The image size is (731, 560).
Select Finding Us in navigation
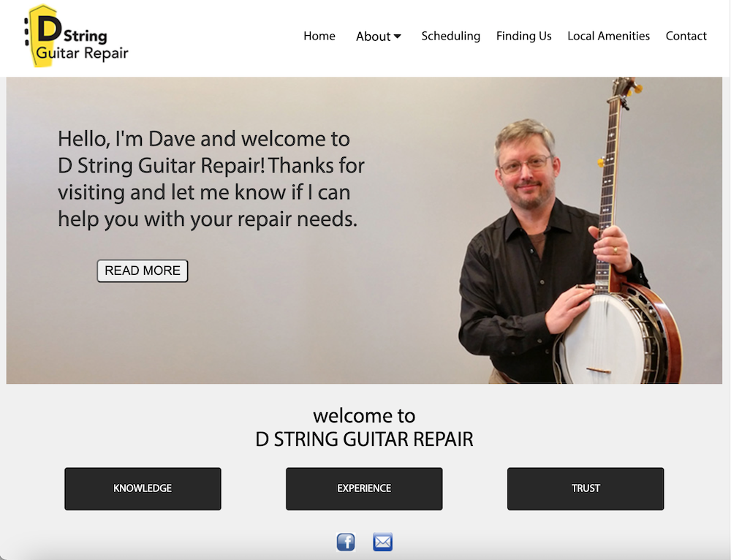[x=523, y=36]
